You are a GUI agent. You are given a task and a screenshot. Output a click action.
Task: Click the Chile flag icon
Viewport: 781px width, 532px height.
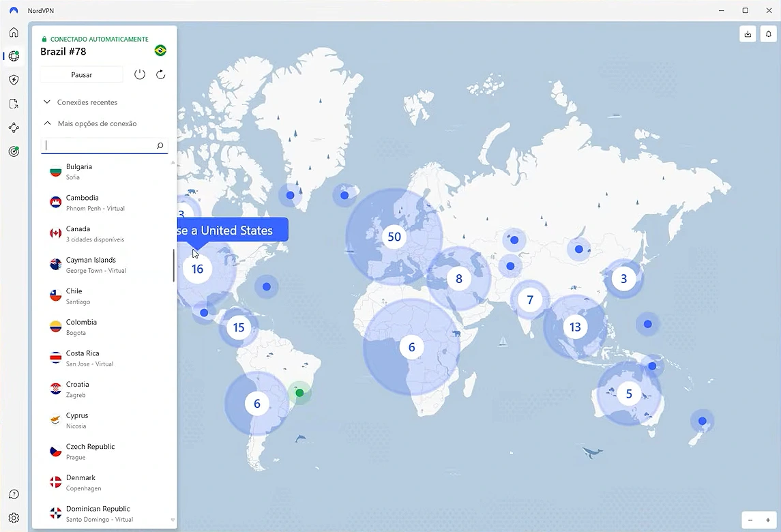(x=56, y=296)
